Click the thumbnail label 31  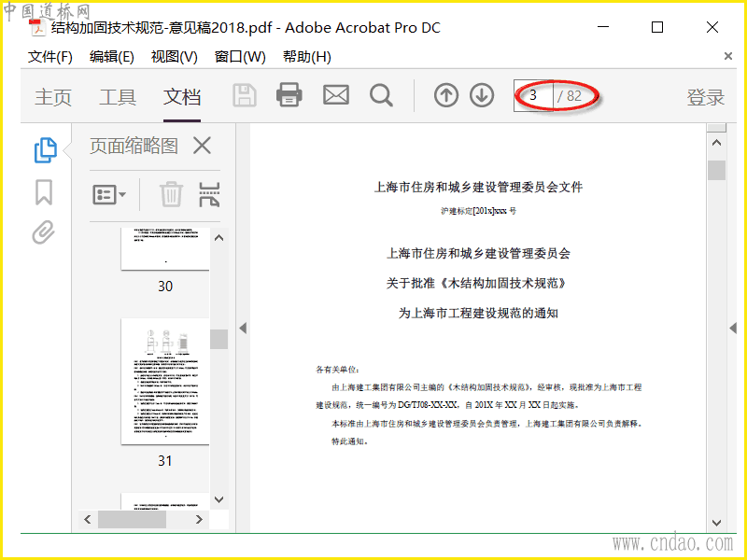pos(165,461)
